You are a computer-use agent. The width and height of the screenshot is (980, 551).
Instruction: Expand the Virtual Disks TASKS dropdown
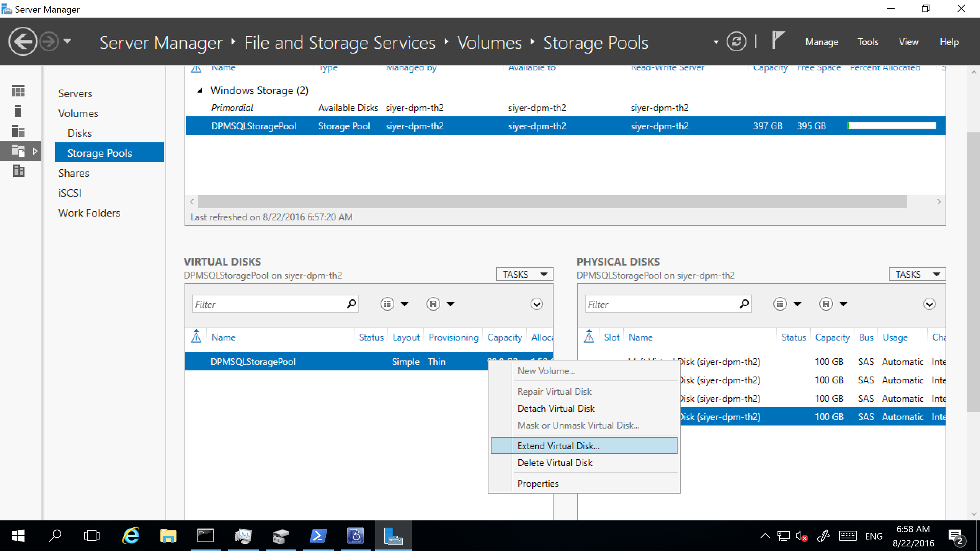pos(525,274)
